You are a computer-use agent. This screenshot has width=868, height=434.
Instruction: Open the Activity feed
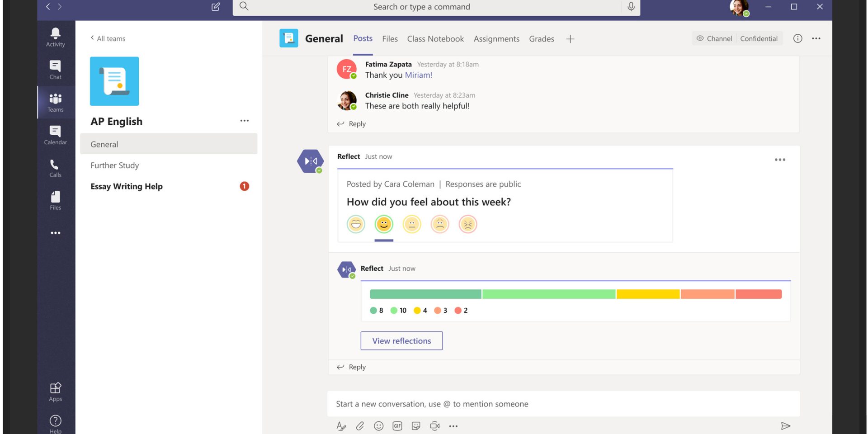56,37
